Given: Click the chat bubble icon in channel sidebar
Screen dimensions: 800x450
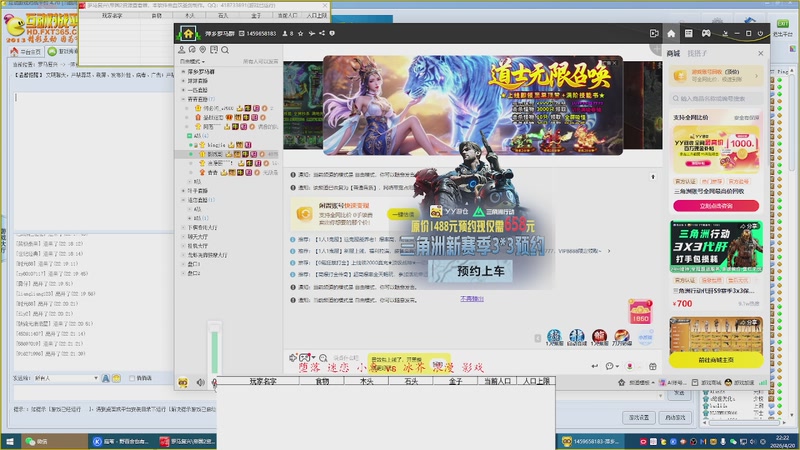Looking at the screenshot, I should point(192,50).
